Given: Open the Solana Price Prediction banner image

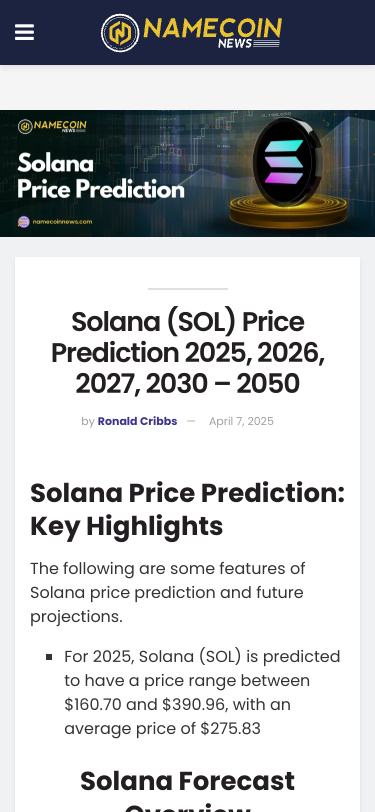Looking at the screenshot, I should click(188, 173).
